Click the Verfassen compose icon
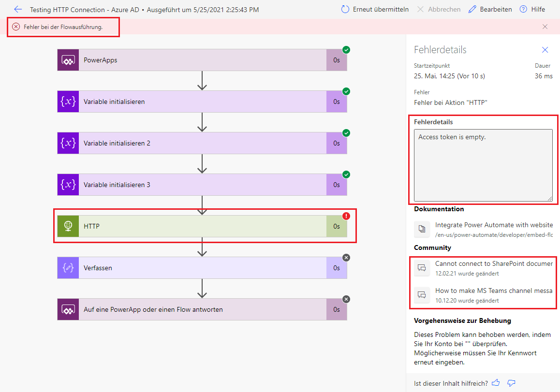This screenshot has width=560, height=392. click(x=68, y=268)
